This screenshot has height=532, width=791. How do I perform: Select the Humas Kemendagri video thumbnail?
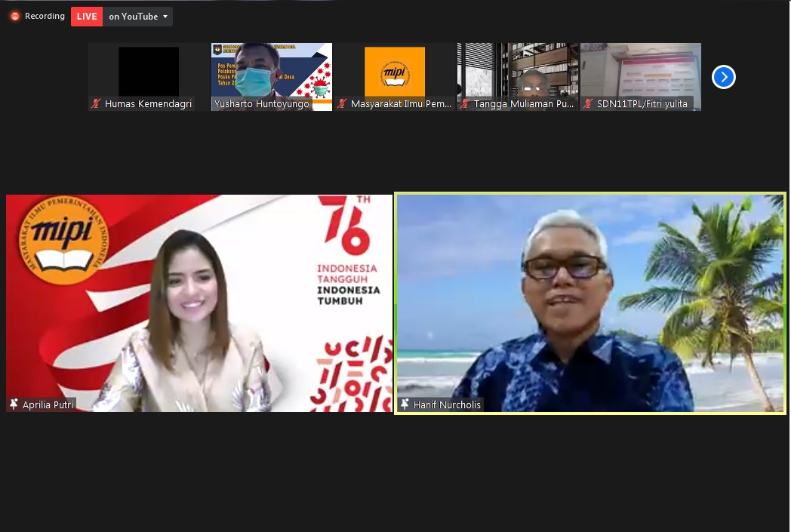(x=149, y=72)
